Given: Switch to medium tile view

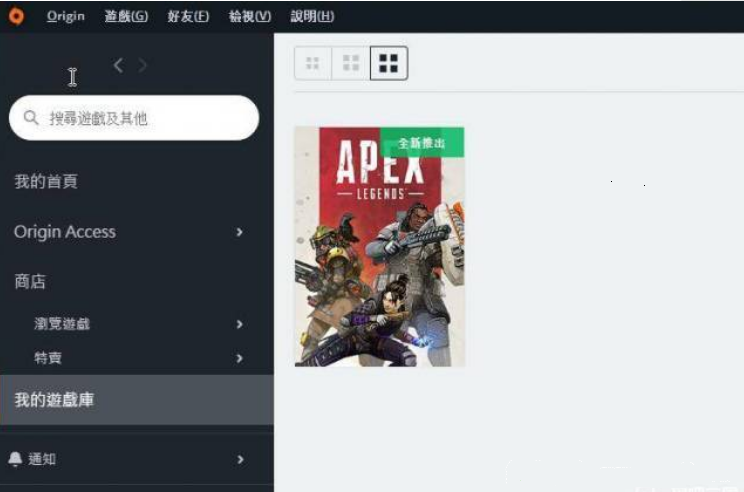Looking at the screenshot, I should click(x=351, y=63).
